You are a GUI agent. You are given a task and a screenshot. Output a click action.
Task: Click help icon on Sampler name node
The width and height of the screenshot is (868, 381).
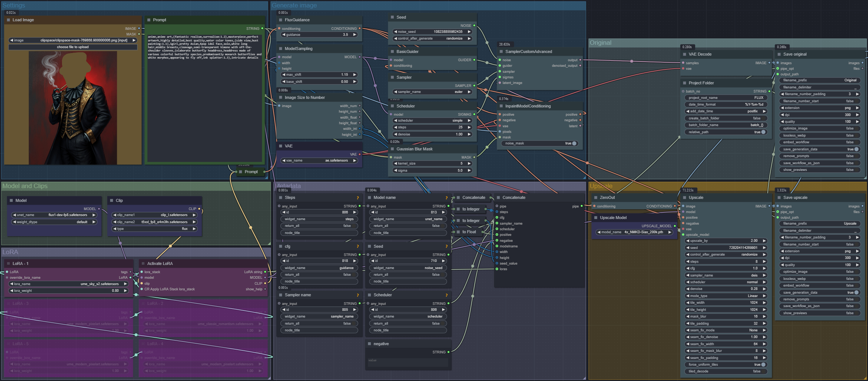[357, 295]
